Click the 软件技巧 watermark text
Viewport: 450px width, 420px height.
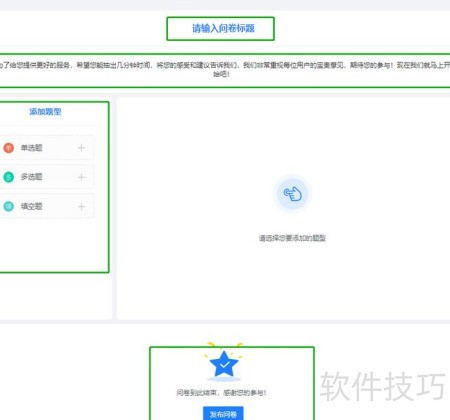click(383, 387)
